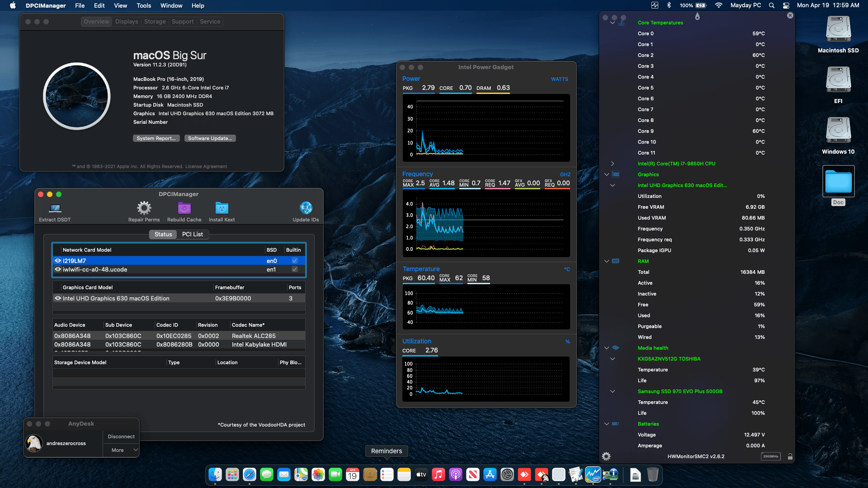Open Messages in the Dock
This screenshot has width=868, height=488.
[x=267, y=474]
